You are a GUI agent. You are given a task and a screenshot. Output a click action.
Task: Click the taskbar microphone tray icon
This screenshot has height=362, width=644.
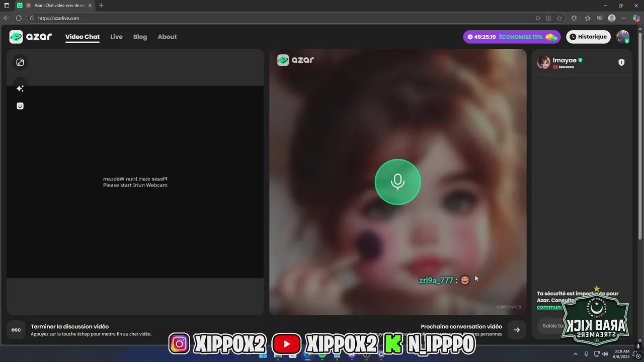click(586, 354)
